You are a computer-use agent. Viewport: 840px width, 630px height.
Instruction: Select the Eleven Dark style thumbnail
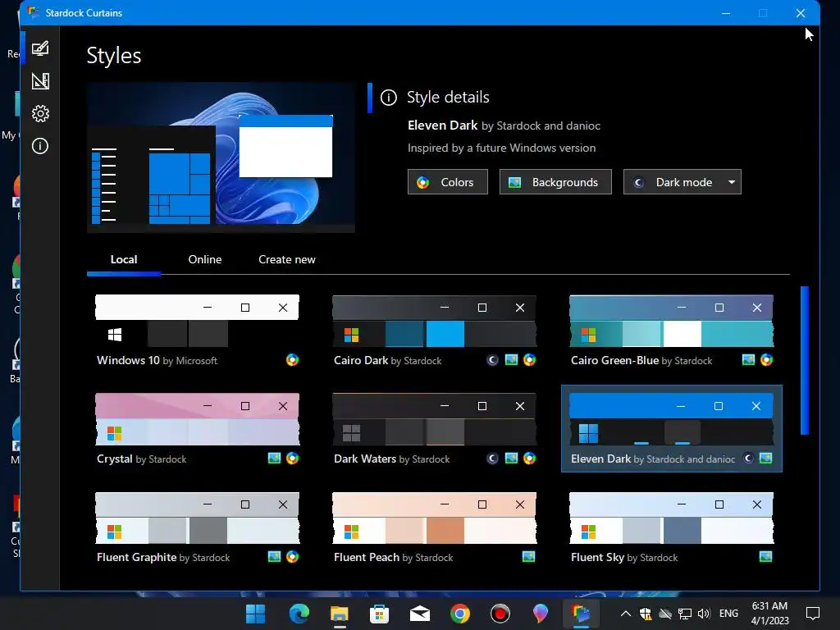[671, 420]
